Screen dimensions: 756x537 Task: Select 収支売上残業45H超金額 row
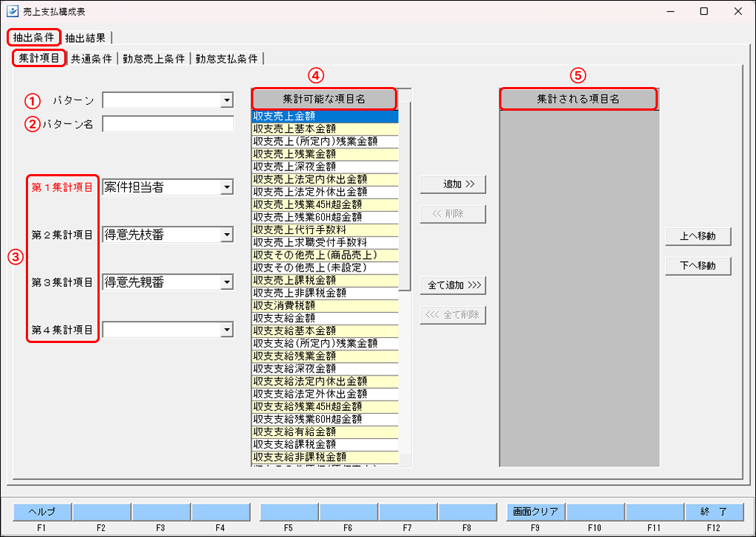(x=325, y=204)
